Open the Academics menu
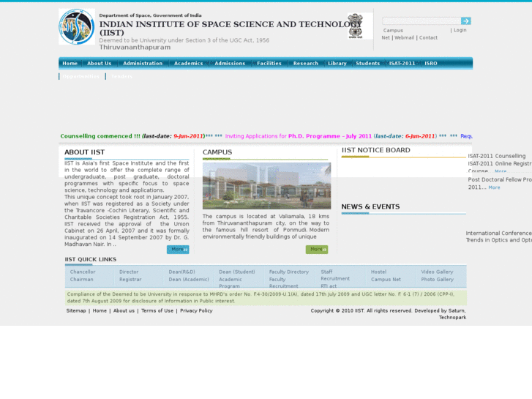 188,63
